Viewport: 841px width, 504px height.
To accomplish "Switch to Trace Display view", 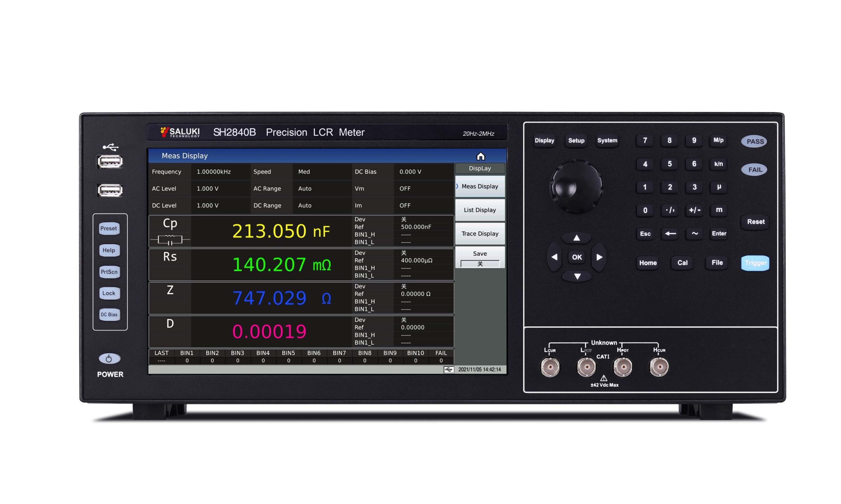I will click(x=480, y=233).
